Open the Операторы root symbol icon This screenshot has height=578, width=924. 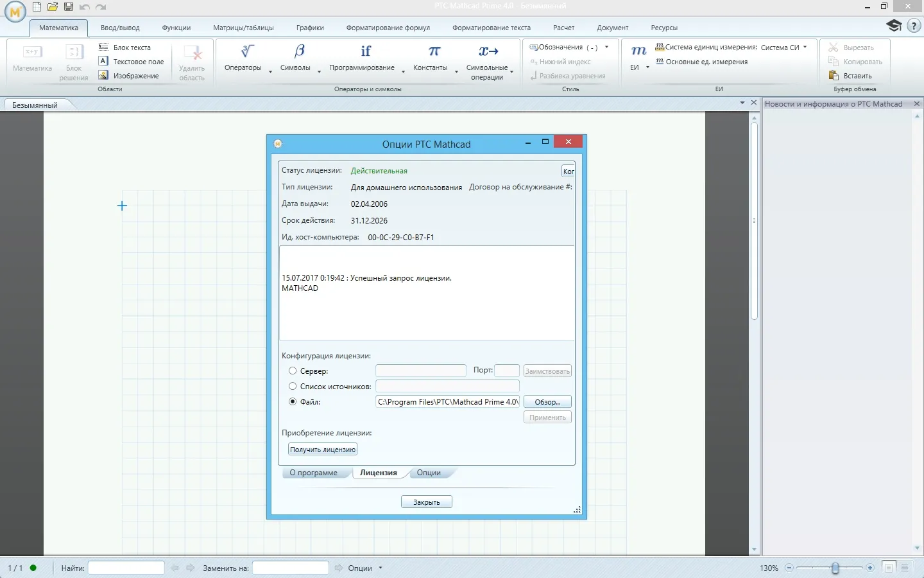click(247, 51)
